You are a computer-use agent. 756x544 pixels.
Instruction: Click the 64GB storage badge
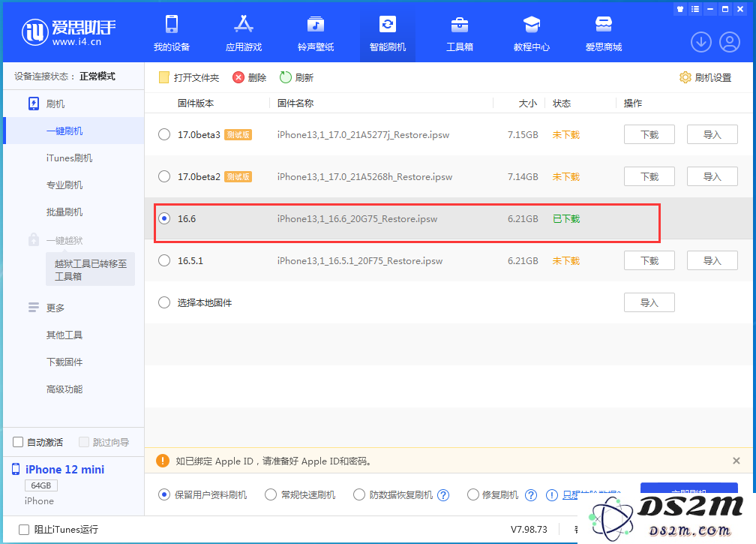tap(41, 485)
